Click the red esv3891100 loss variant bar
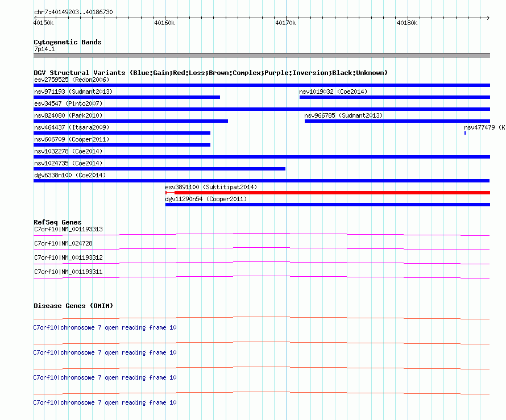506x420 pixels. 327,193
